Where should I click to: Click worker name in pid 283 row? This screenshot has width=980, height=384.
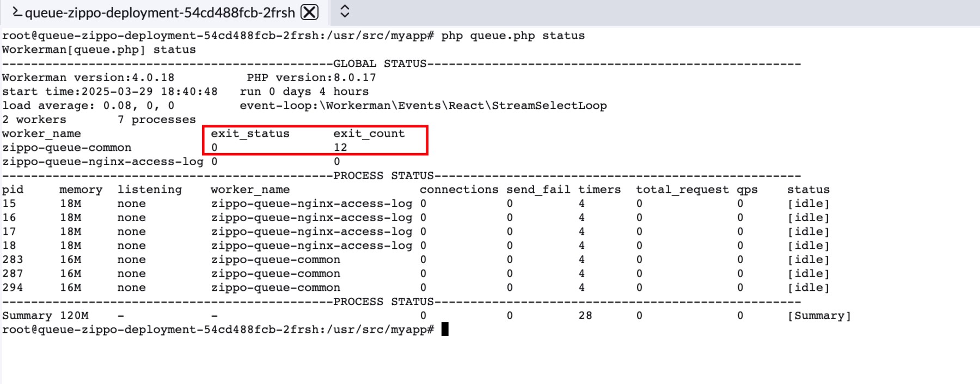[275, 260]
